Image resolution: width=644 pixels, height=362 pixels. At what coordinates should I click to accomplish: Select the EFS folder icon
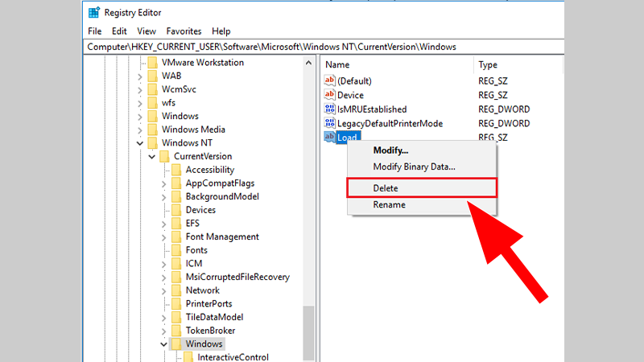coord(176,224)
